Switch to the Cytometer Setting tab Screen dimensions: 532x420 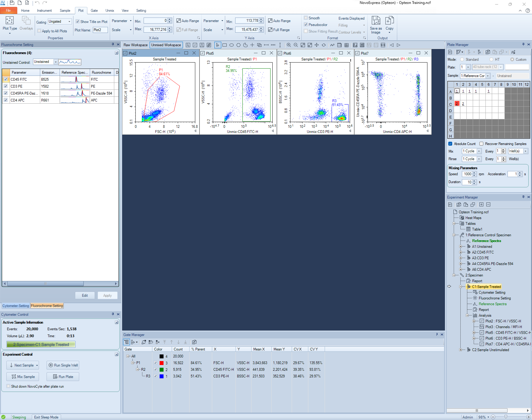pyautogui.click(x=15, y=305)
